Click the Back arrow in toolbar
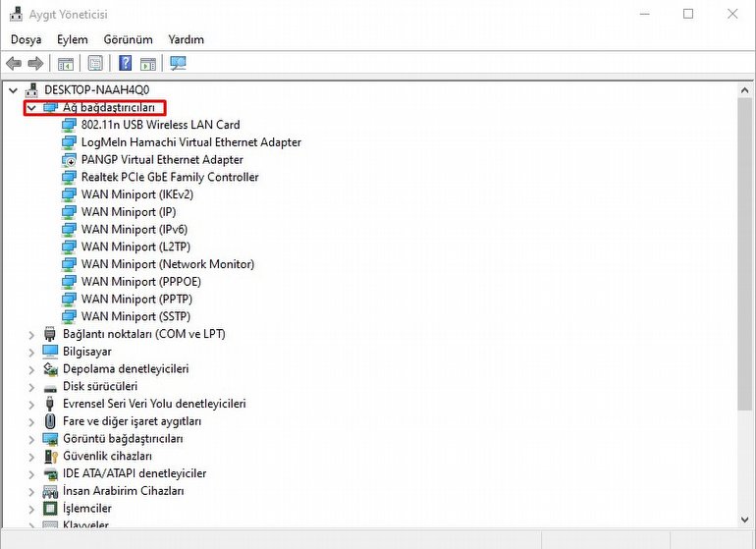756x549 pixels. pos(14,64)
